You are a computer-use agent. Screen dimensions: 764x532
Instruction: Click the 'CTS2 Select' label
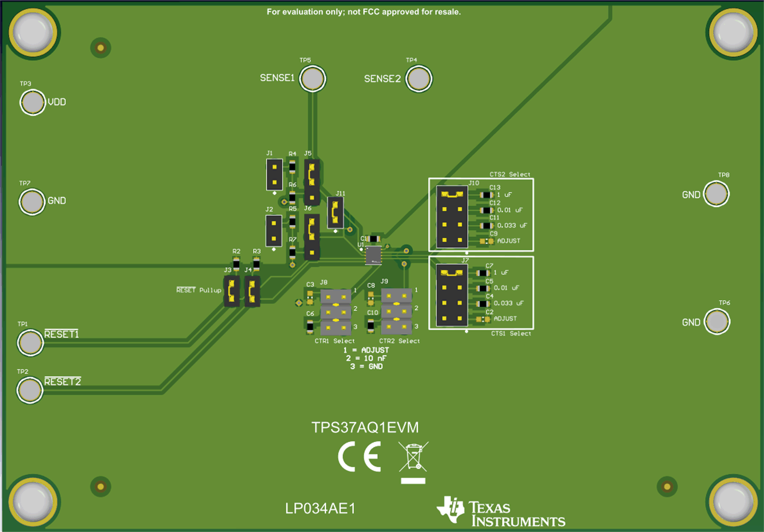[x=510, y=174]
